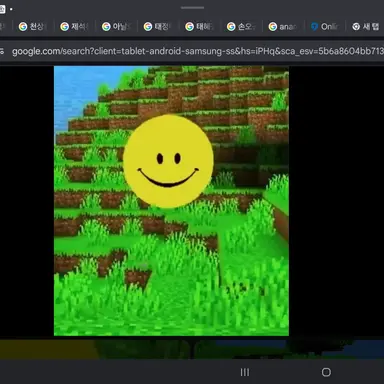
Task: Tap the yellow smiley face image
Action: 168,161
